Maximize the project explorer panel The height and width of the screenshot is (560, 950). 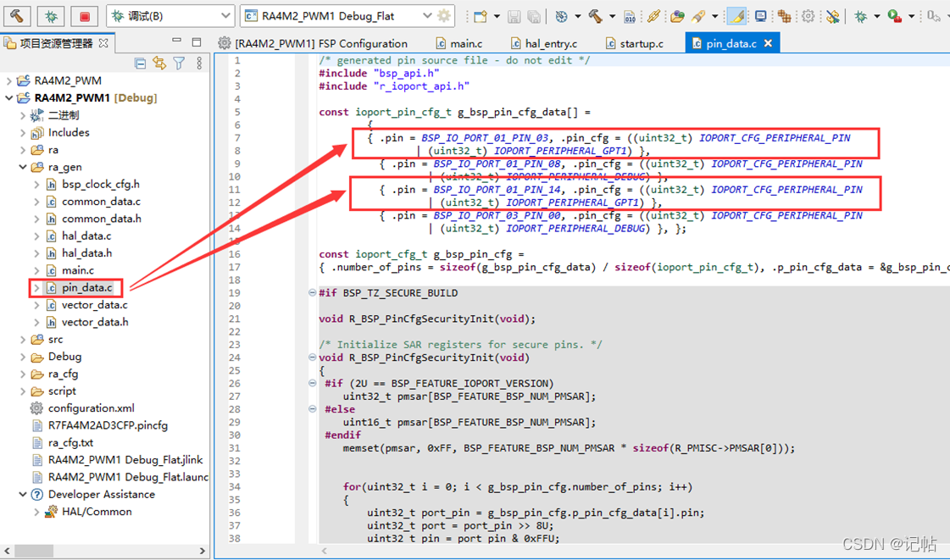coord(197,42)
